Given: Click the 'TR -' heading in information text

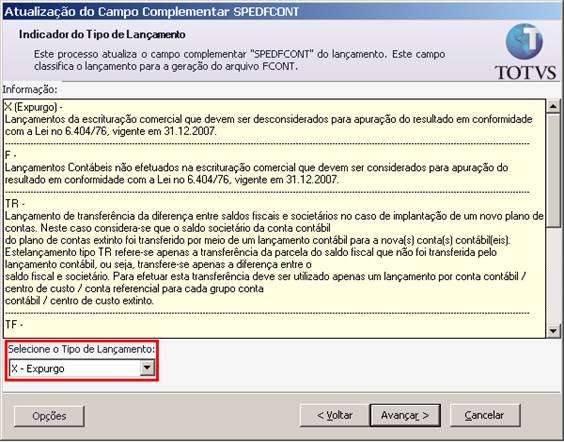Looking at the screenshot, I should [15, 204].
